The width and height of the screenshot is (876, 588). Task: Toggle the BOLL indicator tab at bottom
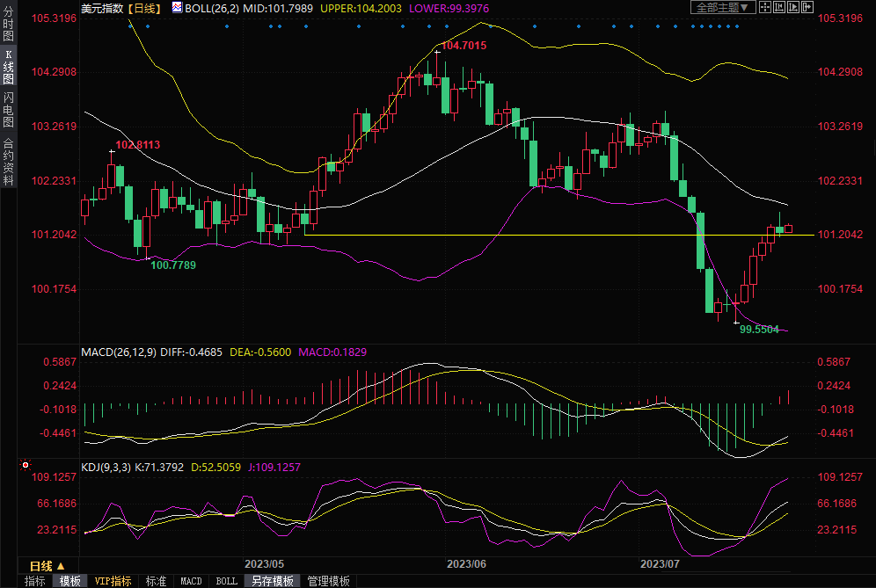tap(226, 581)
